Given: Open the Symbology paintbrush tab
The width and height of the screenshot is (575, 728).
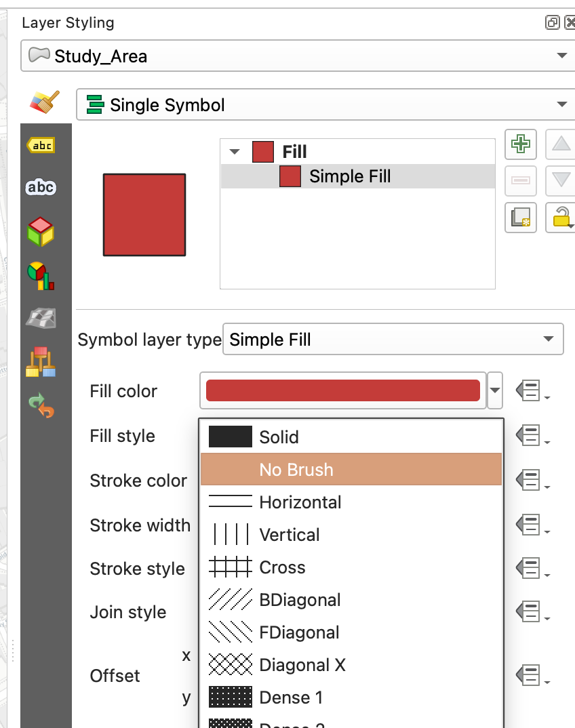Looking at the screenshot, I should coord(45,103).
